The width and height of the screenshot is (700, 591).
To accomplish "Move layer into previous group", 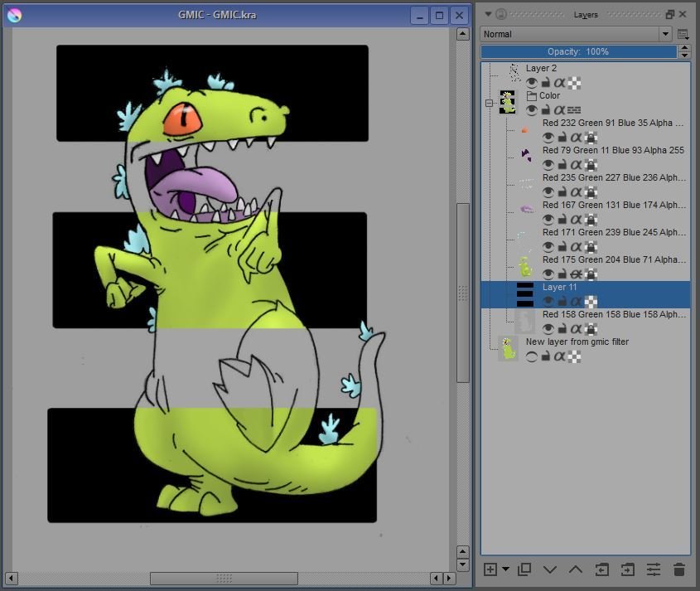I will [x=627, y=569].
